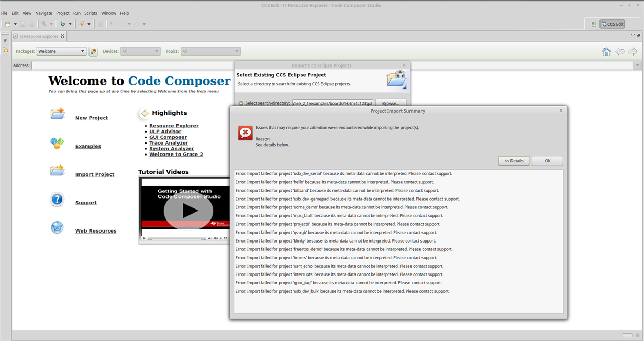Open the Resource Explorer highlight link
The image size is (644, 341).
point(174,126)
